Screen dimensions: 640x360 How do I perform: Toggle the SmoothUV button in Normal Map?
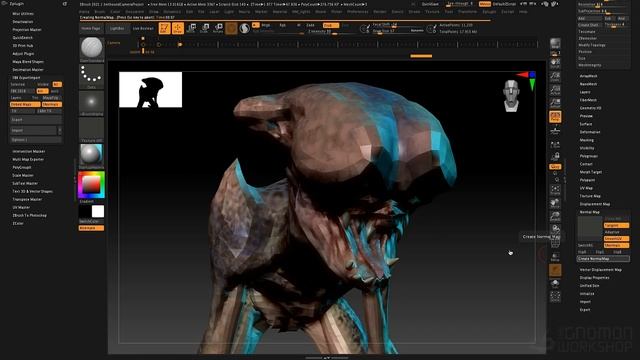616,238
